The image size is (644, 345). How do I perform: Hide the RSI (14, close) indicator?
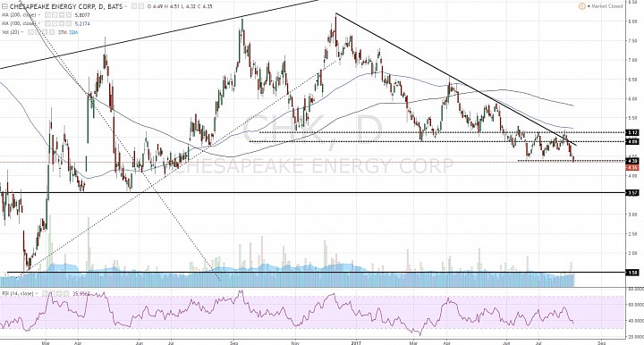tap(45, 294)
